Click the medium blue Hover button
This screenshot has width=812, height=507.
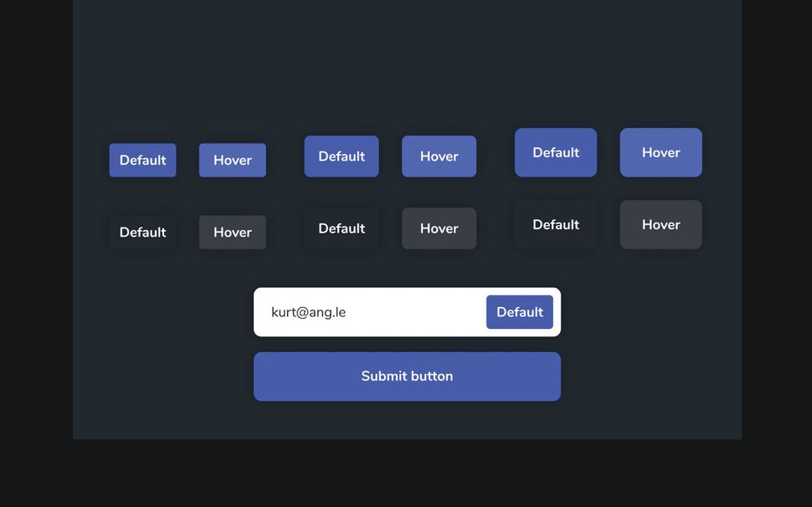(x=439, y=156)
